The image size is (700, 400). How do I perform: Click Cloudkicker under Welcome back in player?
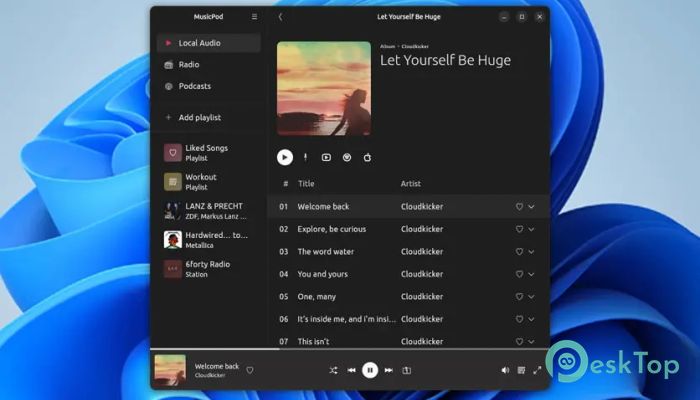210,375
